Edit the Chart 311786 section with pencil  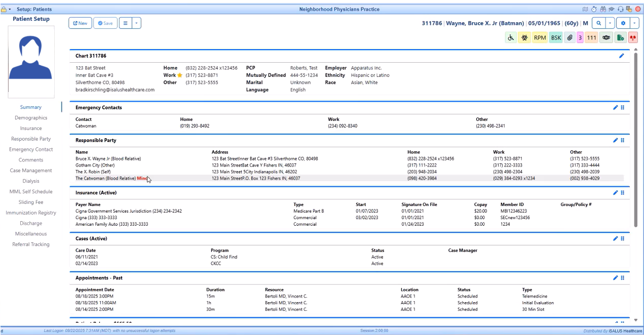click(x=622, y=56)
